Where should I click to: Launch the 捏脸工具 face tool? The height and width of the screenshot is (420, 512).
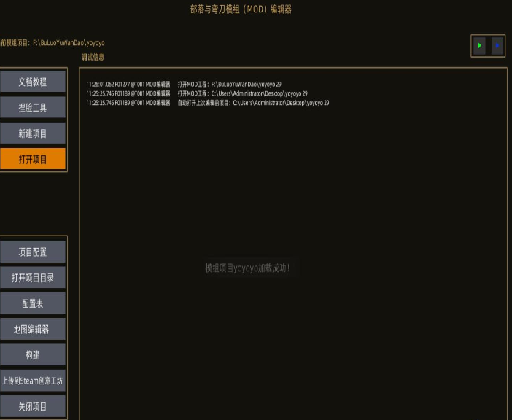(32, 107)
